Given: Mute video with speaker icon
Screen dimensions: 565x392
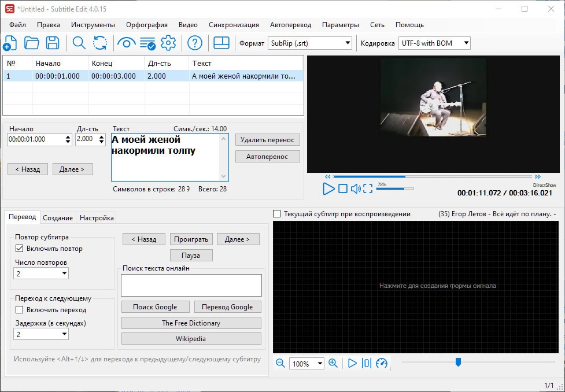Looking at the screenshot, I should tap(356, 188).
